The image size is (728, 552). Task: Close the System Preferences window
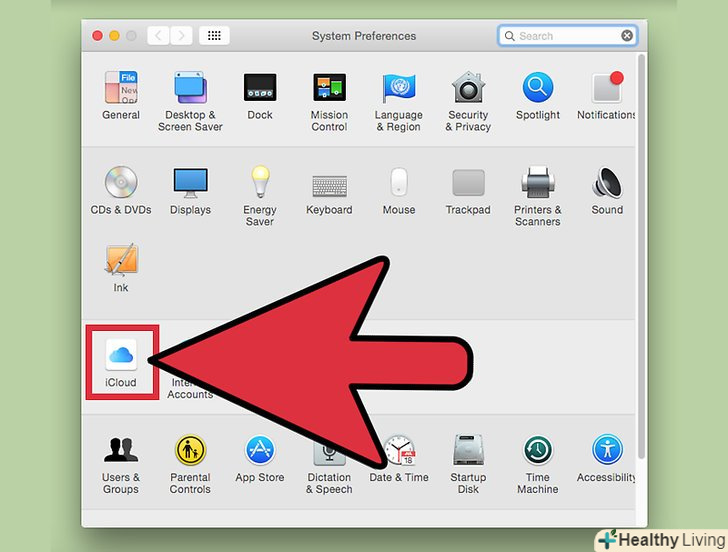pos(98,36)
